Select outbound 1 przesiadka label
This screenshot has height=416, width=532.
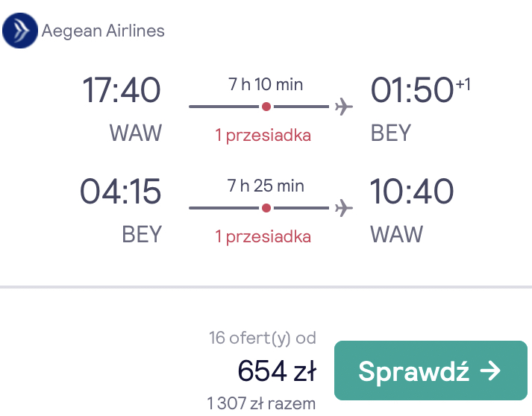(x=263, y=136)
